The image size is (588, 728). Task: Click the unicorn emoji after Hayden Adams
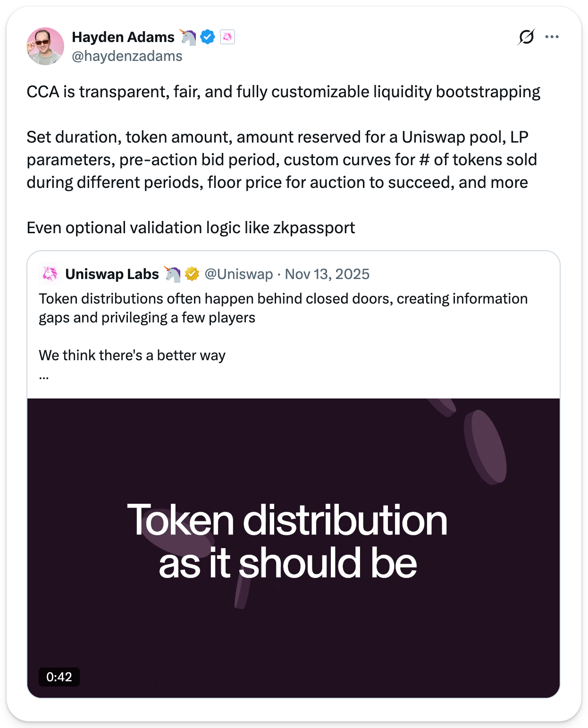[x=188, y=37]
